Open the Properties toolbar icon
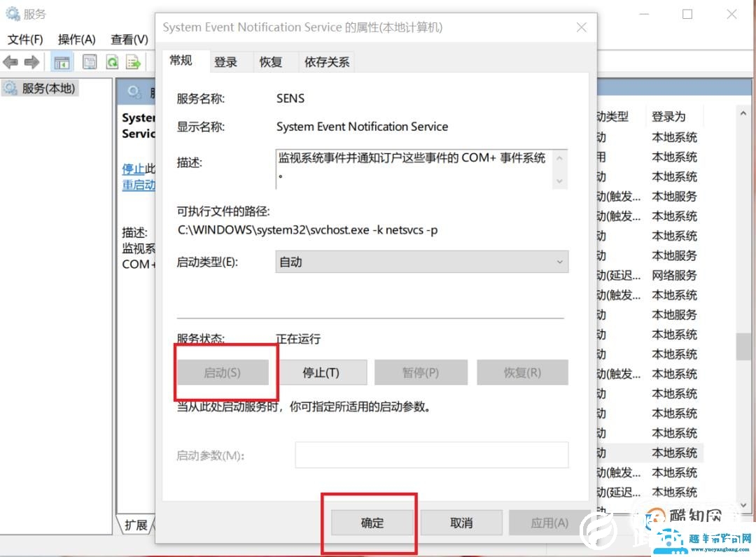This screenshot has height=557, width=756. (90, 62)
